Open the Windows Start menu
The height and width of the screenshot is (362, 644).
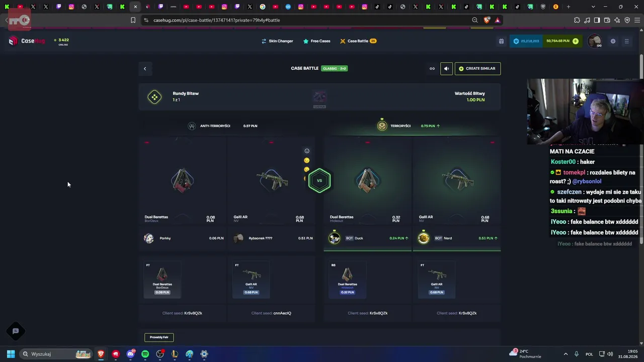pyautogui.click(x=11, y=354)
